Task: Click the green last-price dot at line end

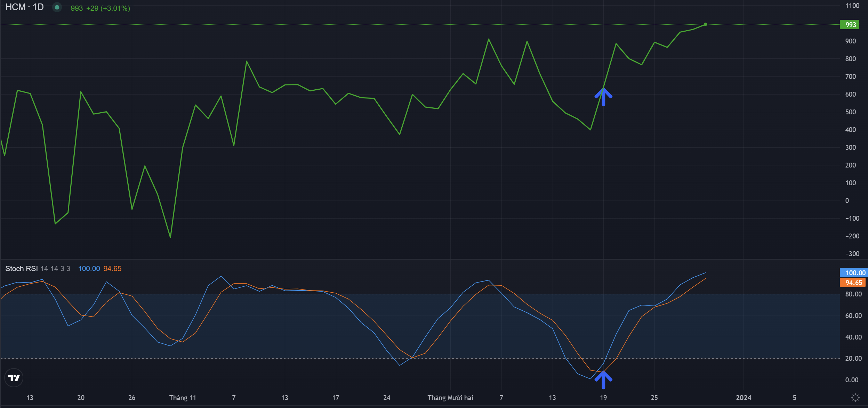Action: (x=705, y=24)
